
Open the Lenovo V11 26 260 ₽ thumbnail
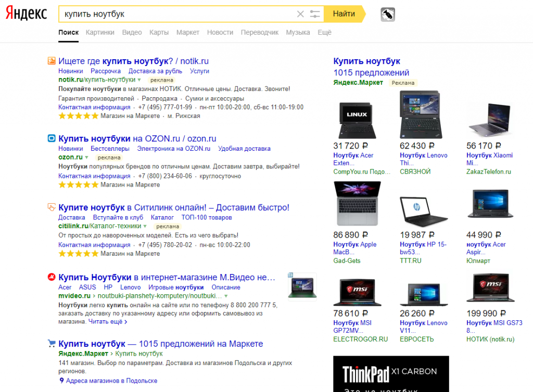[424, 294]
